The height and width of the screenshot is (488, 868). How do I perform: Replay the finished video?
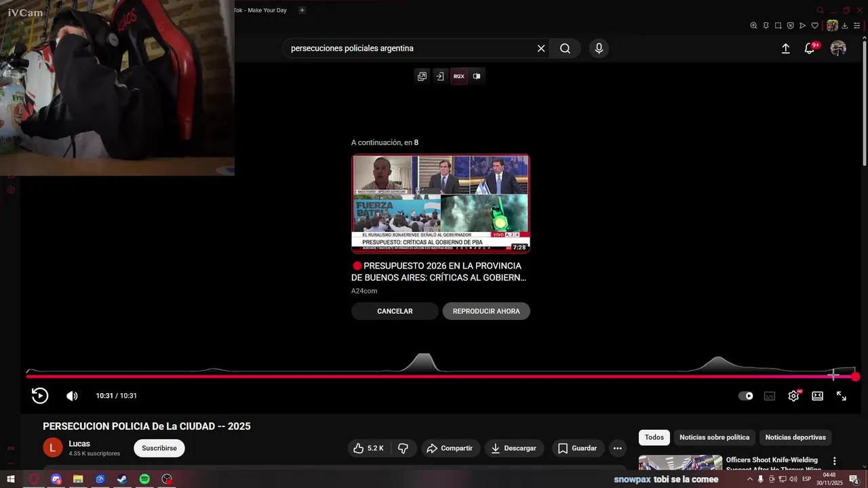(x=40, y=396)
